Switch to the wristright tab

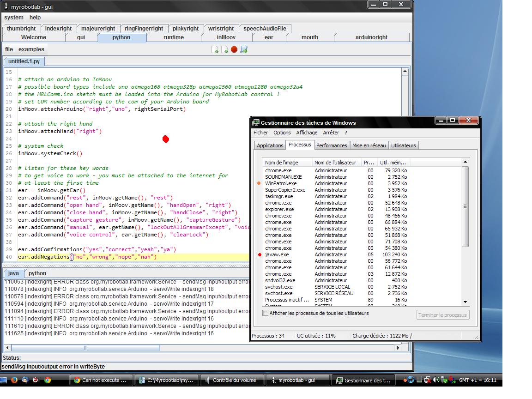click(221, 29)
